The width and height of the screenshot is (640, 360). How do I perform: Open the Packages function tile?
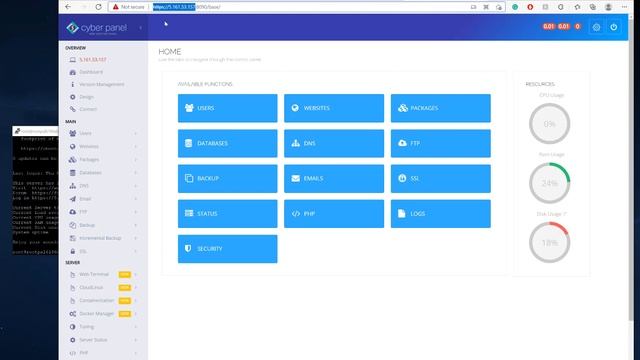[x=440, y=108]
